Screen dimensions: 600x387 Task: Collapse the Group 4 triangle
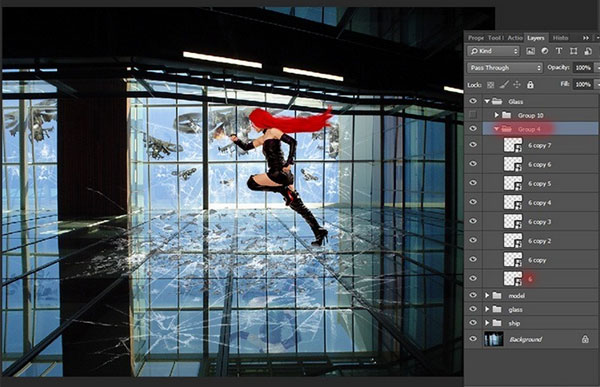(496, 129)
